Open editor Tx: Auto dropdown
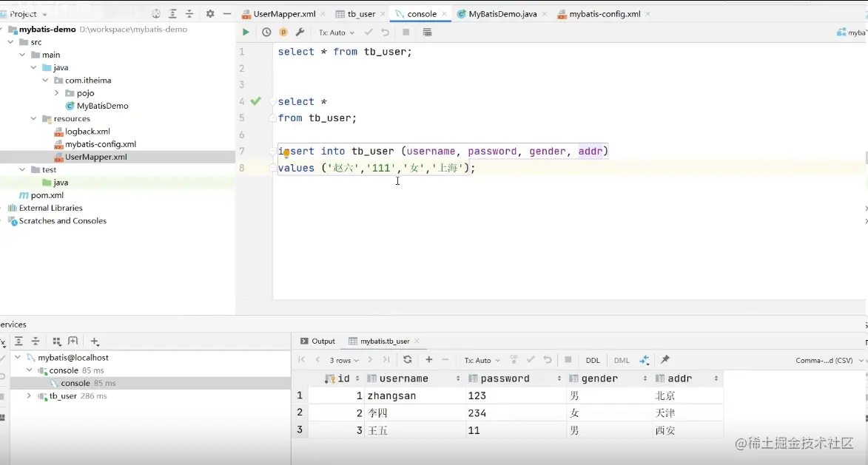Screen dimensions: 868x465 (x=337, y=33)
